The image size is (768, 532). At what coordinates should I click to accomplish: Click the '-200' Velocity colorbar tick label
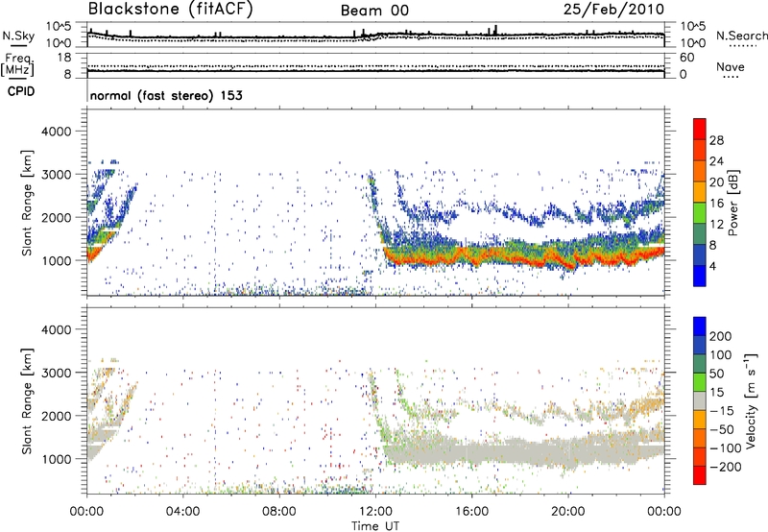[x=726, y=467]
